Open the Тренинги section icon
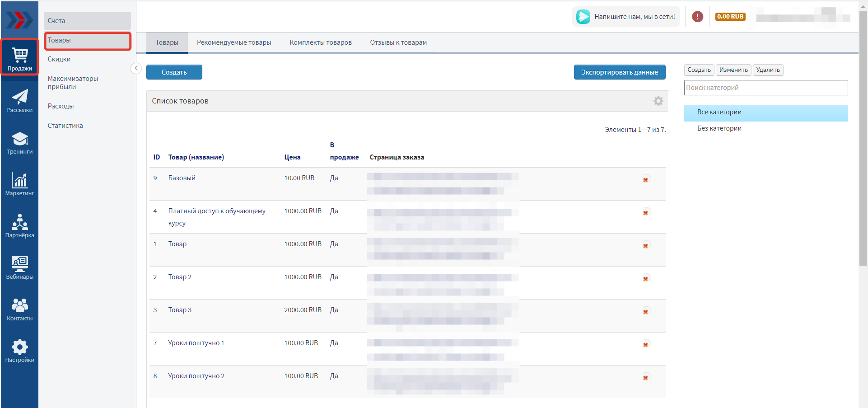Viewport: 868px width, 408px height. [x=19, y=143]
